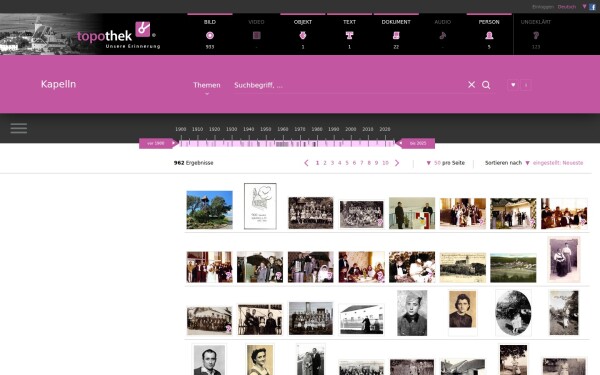Filter by the TEXT icon
Viewport: 600px width, 375px height.
349,36
